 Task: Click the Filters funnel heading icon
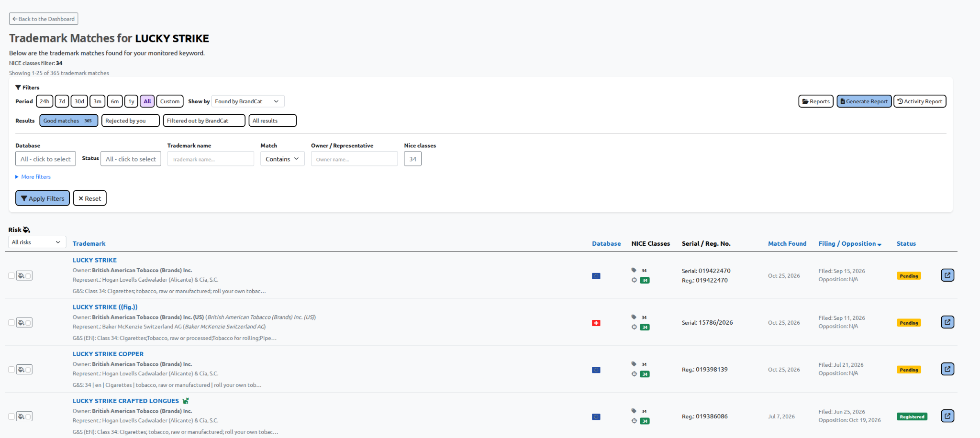tap(18, 88)
